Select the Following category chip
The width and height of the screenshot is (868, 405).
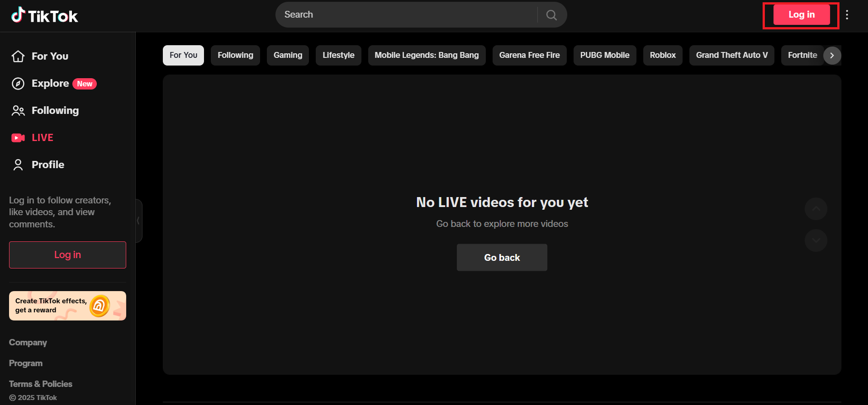[235, 55]
